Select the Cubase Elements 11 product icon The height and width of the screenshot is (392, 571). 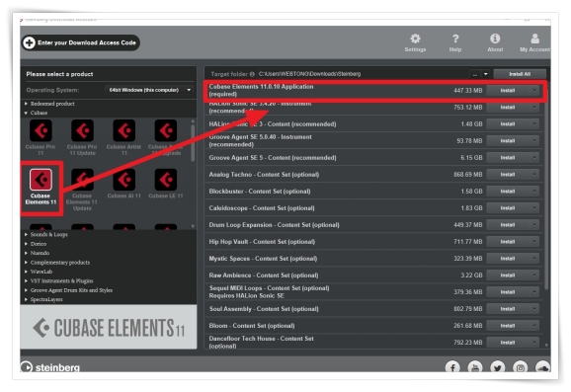[x=41, y=180]
